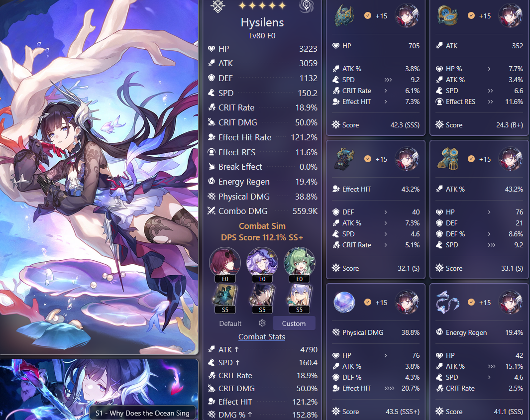Click the red-haired teammate portrait
530x420 pixels.
[225, 263]
